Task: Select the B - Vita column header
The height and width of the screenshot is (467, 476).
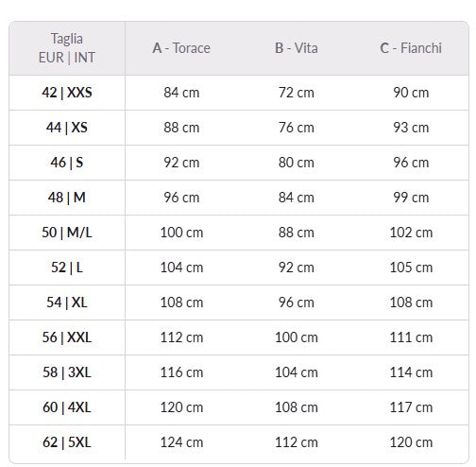Action: (297, 48)
